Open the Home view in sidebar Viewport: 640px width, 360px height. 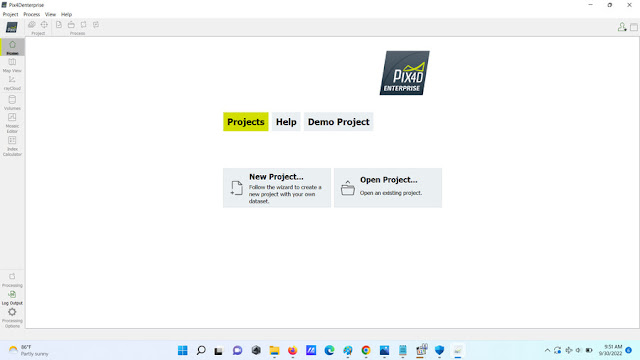point(12,47)
